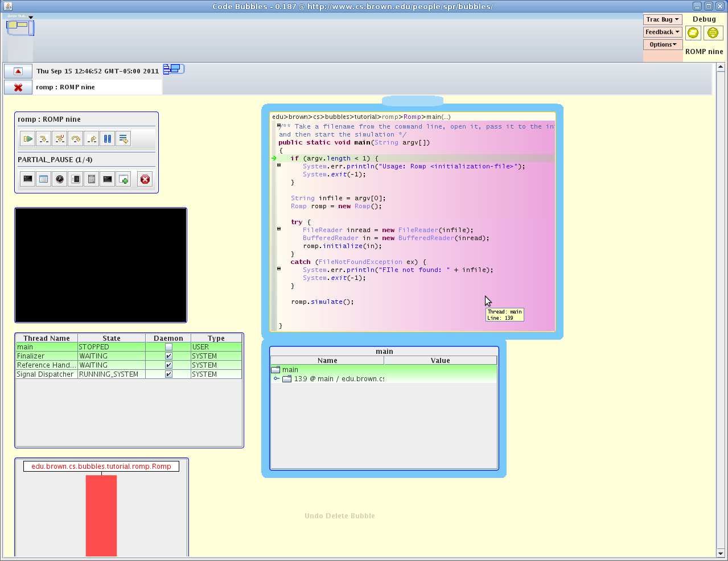This screenshot has height=561, width=728.
Task: Open the calculator evaluation icon
Action: pyautogui.click(x=92, y=179)
